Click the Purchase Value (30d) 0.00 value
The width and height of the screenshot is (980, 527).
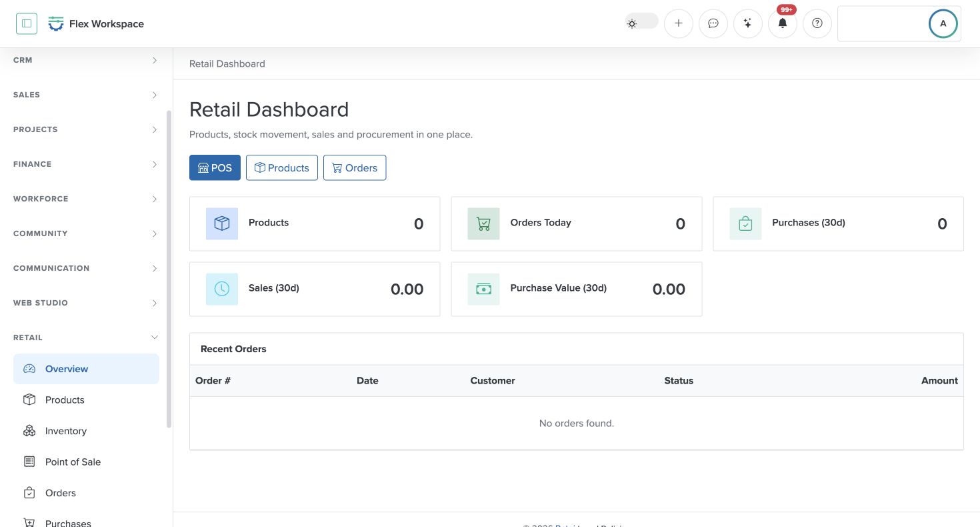pyautogui.click(x=669, y=290)
